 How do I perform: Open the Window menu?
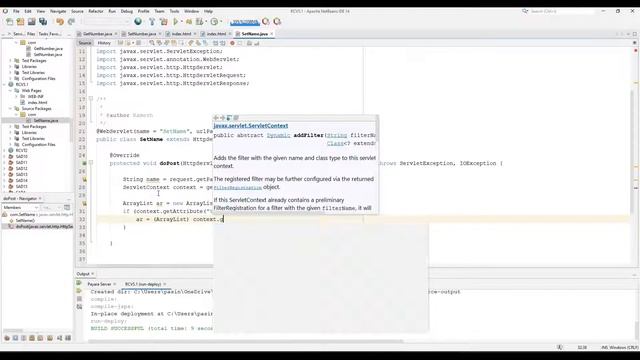(191, 11)
